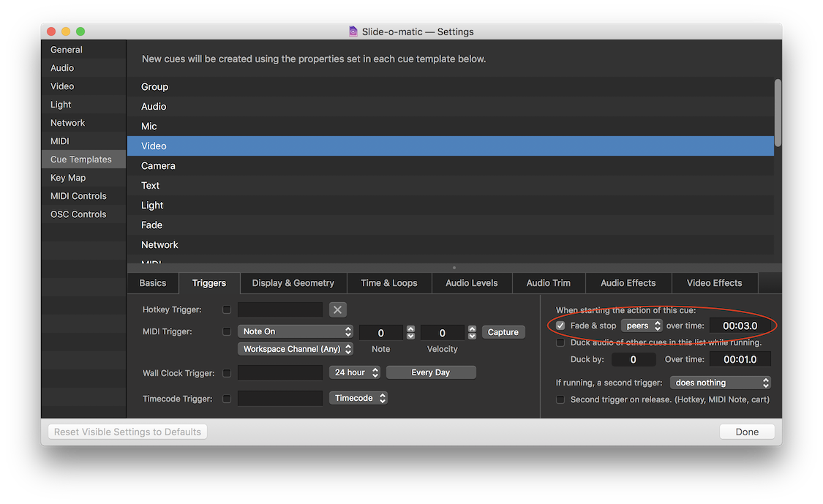
Task: Check Second trigger on release option
Action: coord(560,399)
